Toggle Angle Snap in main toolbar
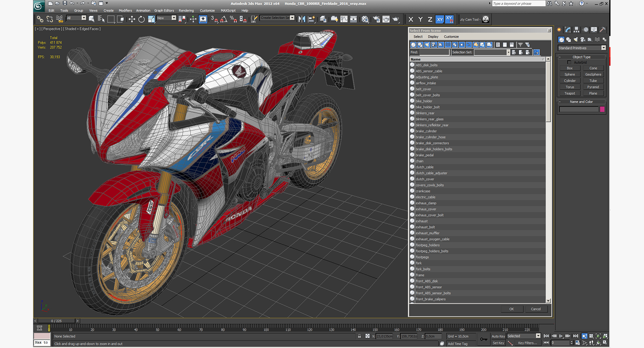 point(223,19)
